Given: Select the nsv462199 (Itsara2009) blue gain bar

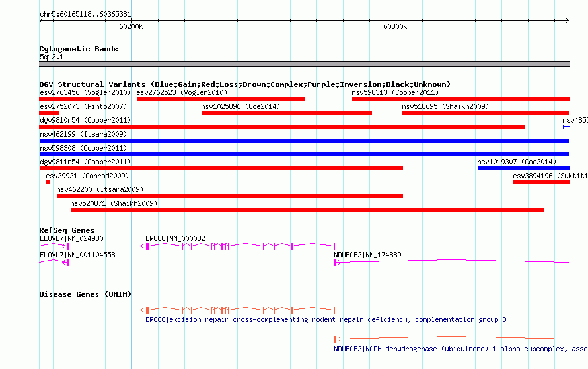Looking at the screenshot, I should tap(304, 141).
